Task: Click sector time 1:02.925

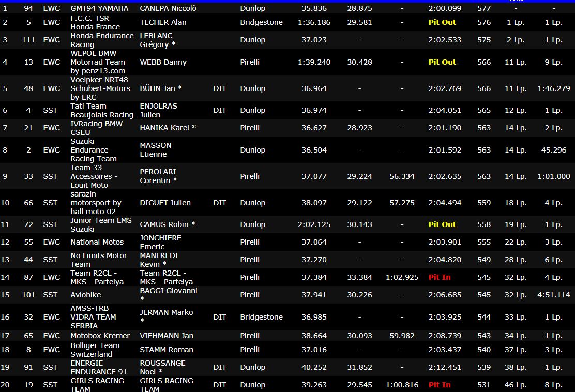Action: point(402,277)
